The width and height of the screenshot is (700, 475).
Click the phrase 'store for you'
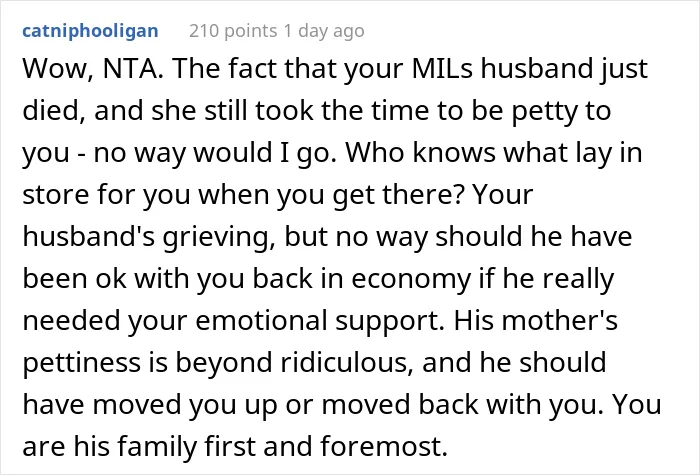[106, 196]
